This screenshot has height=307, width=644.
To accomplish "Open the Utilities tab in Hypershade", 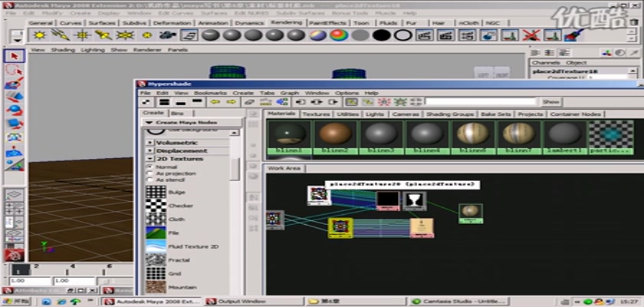I will click(x=347, y=114).
